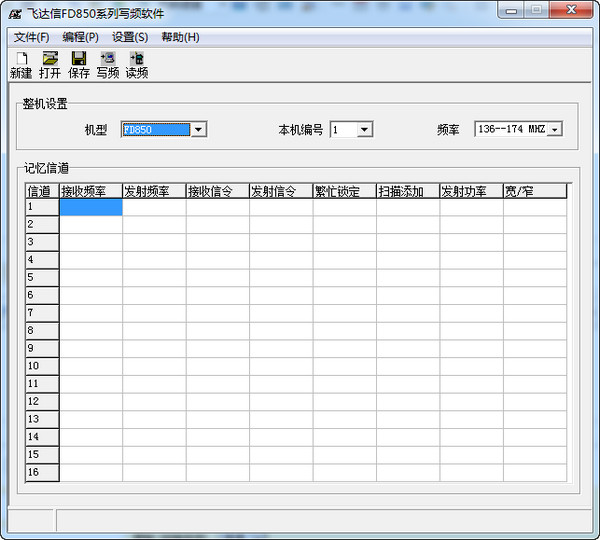Open the 设置(S) menu

pyautogui.click(x=130, y=38)
